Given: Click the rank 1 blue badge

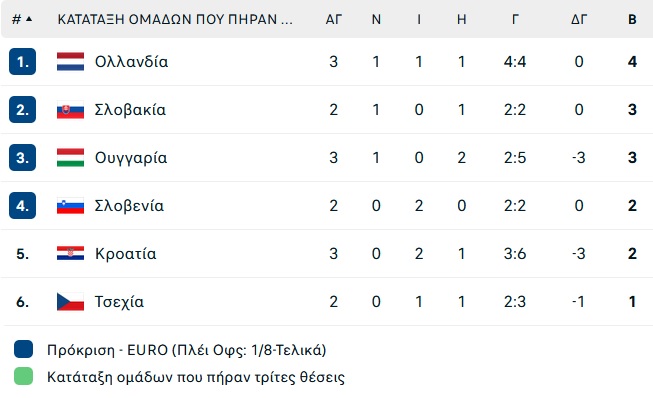Looking at the screenshot, I should click(x=22, y=62).
